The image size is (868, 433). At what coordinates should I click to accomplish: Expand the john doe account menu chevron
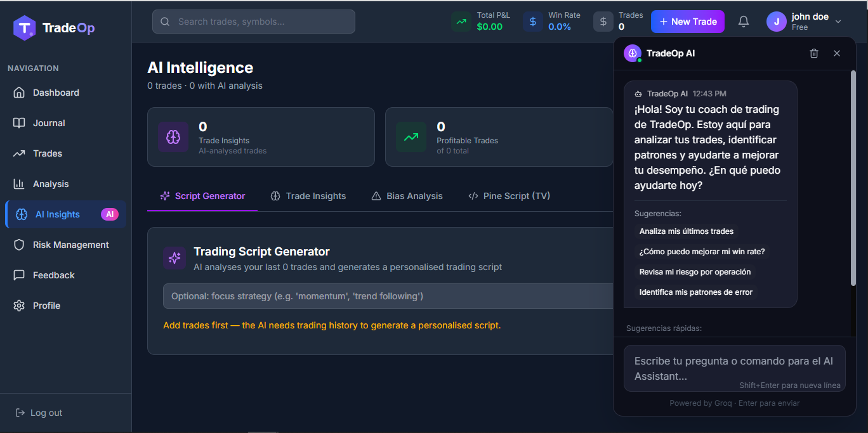[x=838, y=22]
